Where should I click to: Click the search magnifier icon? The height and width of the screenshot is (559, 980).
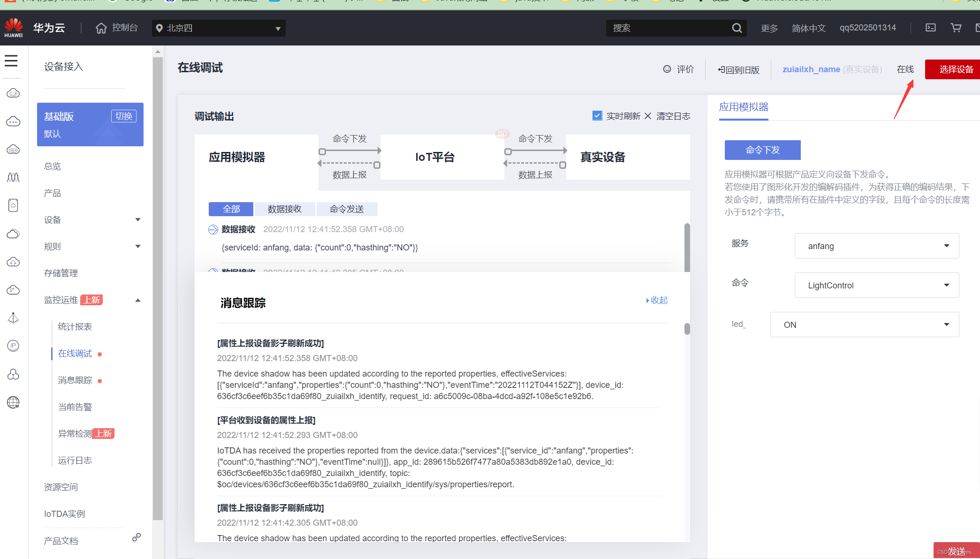point(737,28)
